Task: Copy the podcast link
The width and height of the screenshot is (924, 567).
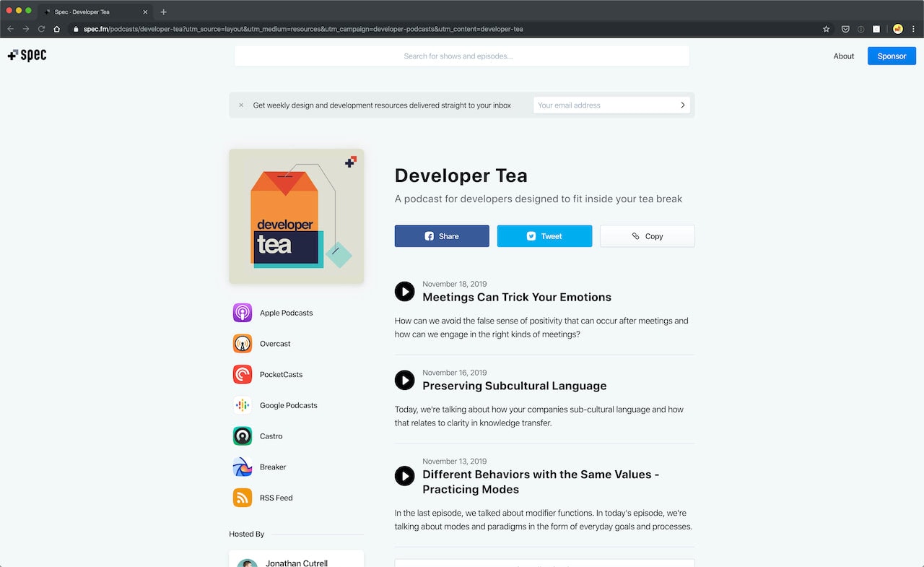Action: (x=648, y=236)
